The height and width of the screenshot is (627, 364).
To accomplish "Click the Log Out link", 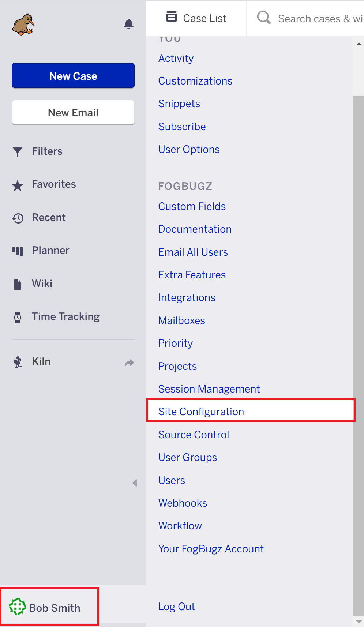I will point(176,607).
